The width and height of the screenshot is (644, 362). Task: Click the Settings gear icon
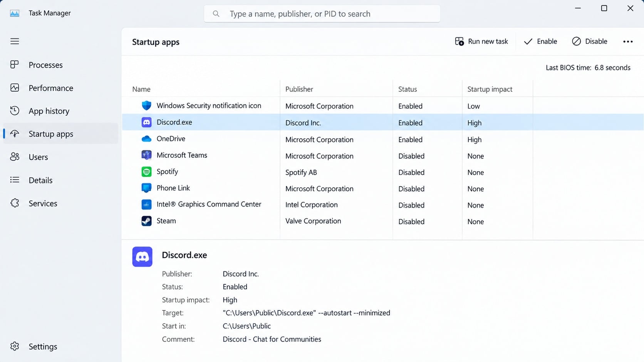(15, 346)
